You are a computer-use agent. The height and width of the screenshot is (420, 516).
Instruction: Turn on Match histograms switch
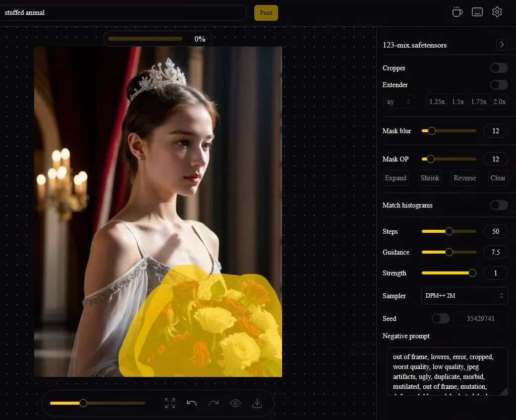499,205
